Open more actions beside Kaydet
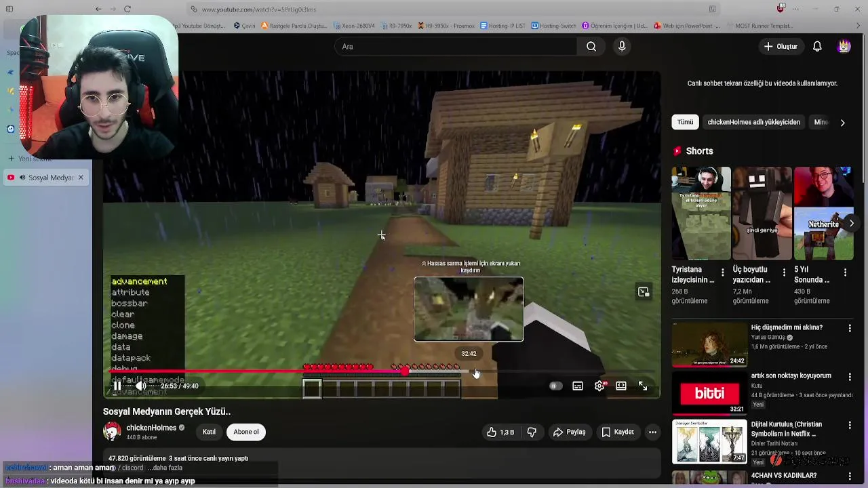The height and width of the screenshot is (488, 868). (x=652, y=432)
